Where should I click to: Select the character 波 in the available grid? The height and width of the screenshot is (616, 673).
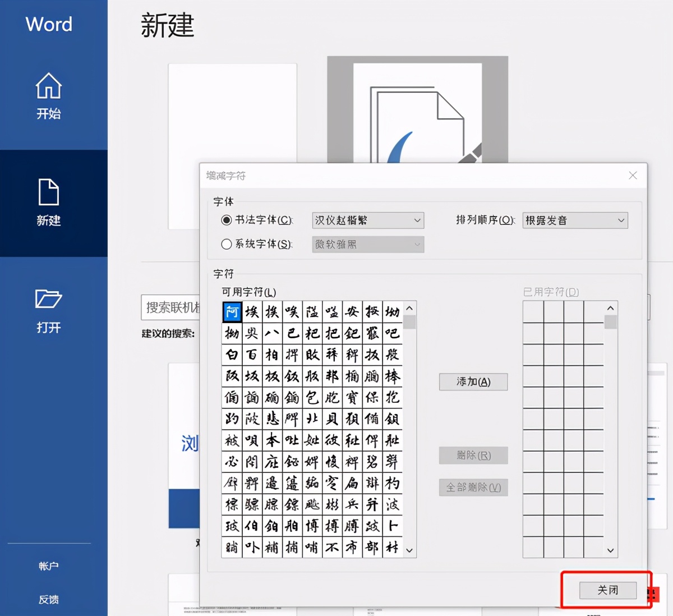392,504
